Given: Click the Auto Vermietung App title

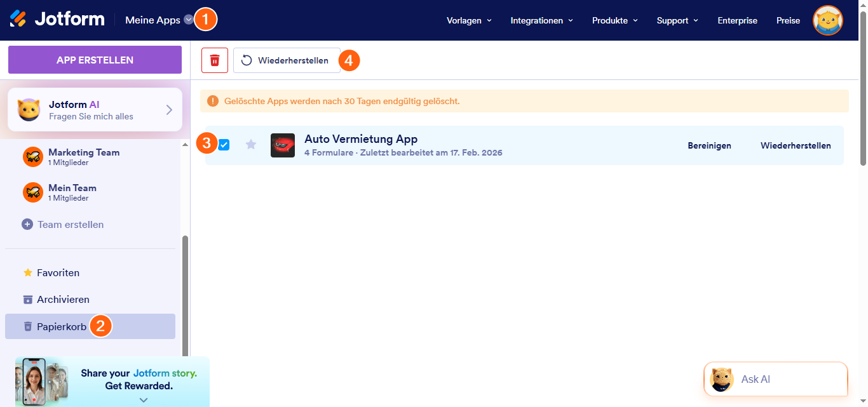Looking at the screenshot, I should point(361,139).
